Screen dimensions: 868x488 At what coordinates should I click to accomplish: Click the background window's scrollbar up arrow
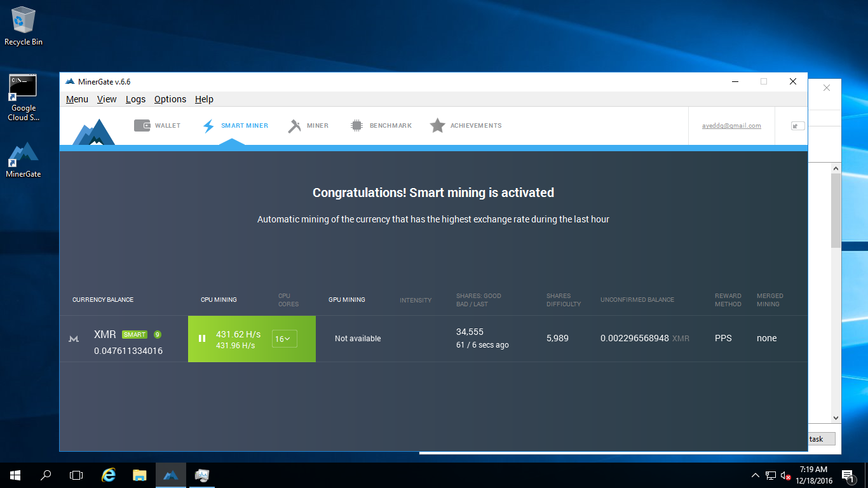[836, 168]
